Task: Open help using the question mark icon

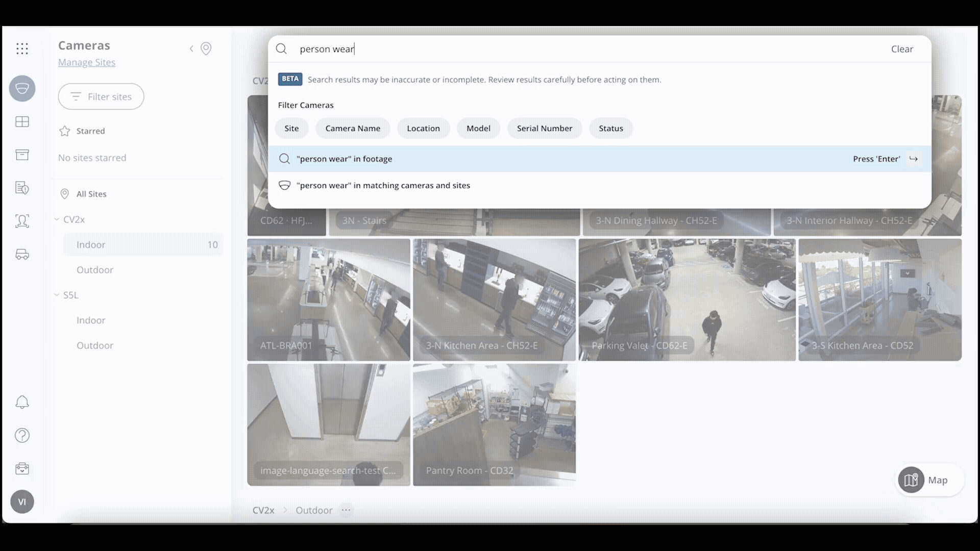Action: tap(22, 435)
